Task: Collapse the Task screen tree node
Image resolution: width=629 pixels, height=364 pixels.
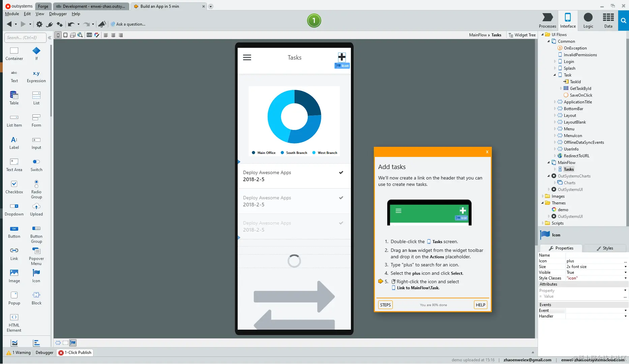Action: coord(555,75)
